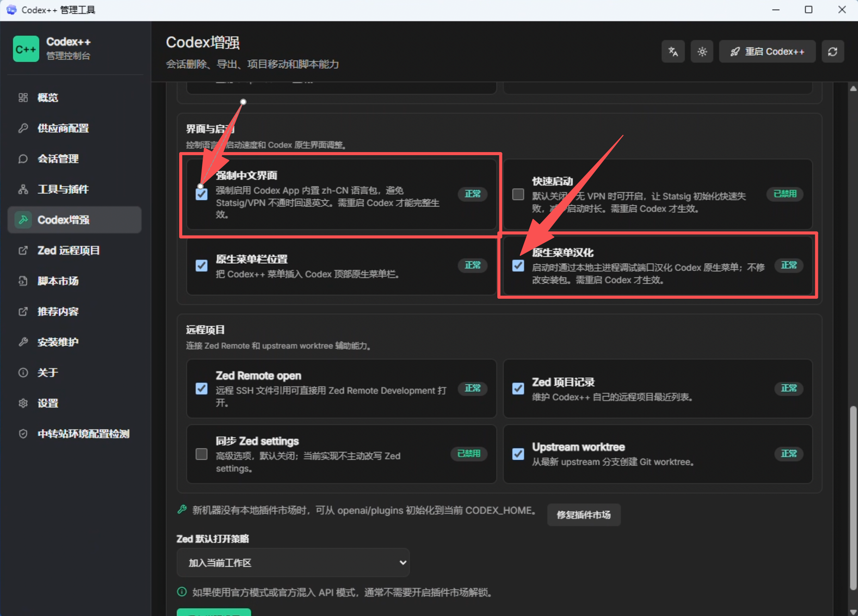The width and height of the screenshot is (858, 616).
Task: Click the 远程项目 section heading
Action: click(205, 330)
